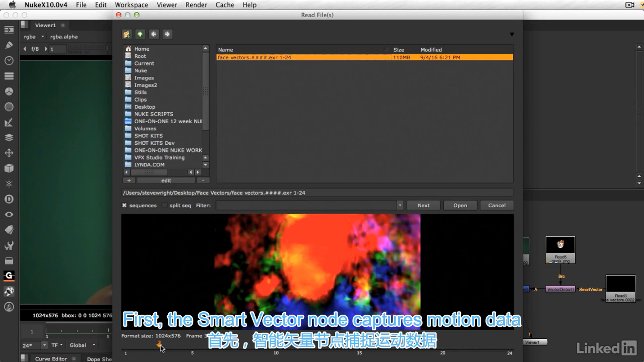The height and width of the screenshot is (362, 644).
Task: Switch to the Curve Editor tab
Action: pyautogui.click(x=51, y=359)
